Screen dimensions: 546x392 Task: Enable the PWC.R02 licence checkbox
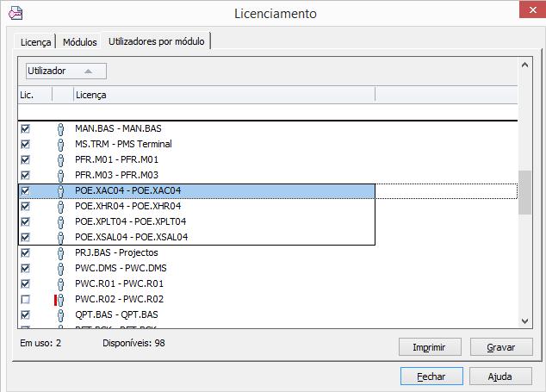25,299
